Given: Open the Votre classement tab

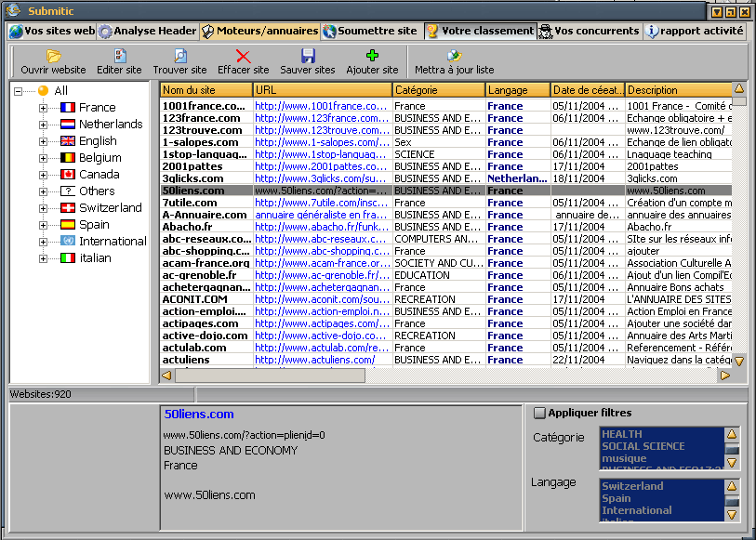Looking at the screenshot, I should click(481, 32).
